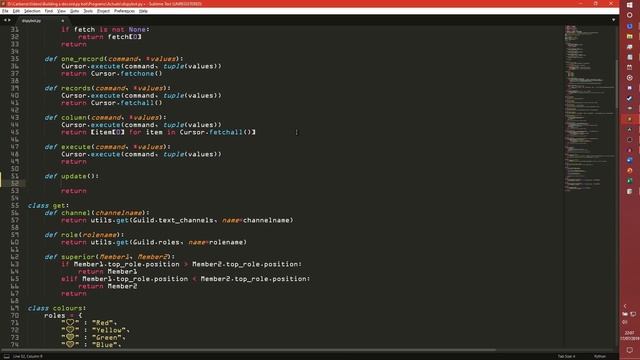Click the '"Blue"' roles entry line
The image size is (640, 360).
point(91,345)
